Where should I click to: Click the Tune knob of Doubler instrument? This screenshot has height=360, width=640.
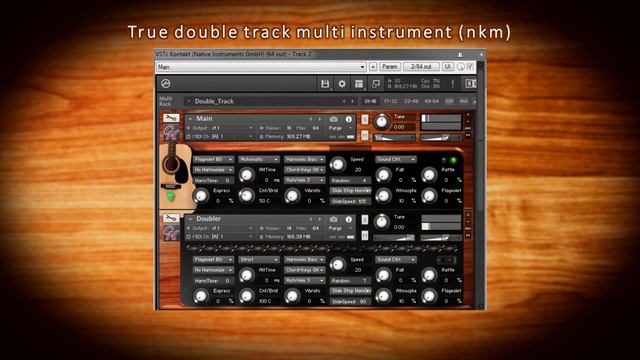point(382,222)
